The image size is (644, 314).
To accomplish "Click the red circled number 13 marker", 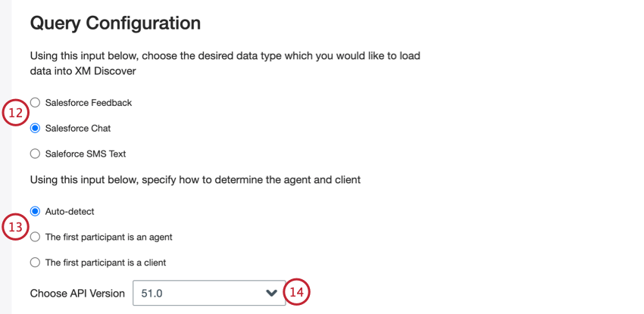I will point(15,225).
